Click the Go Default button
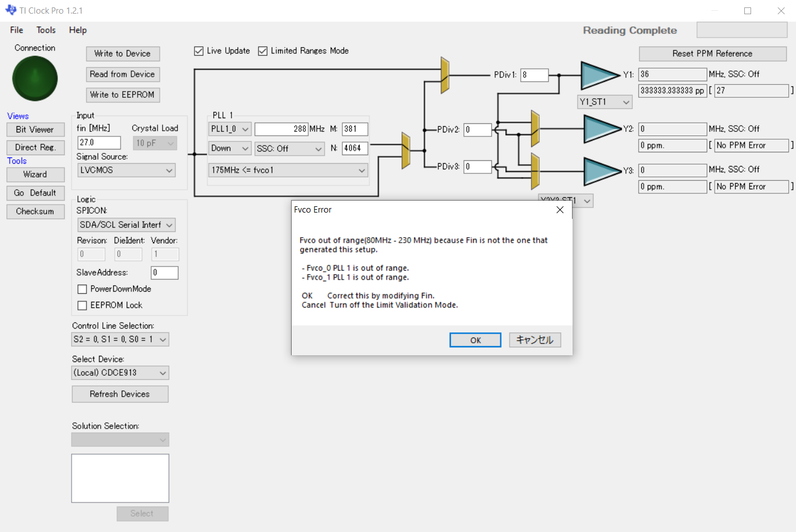 [35, 193]
